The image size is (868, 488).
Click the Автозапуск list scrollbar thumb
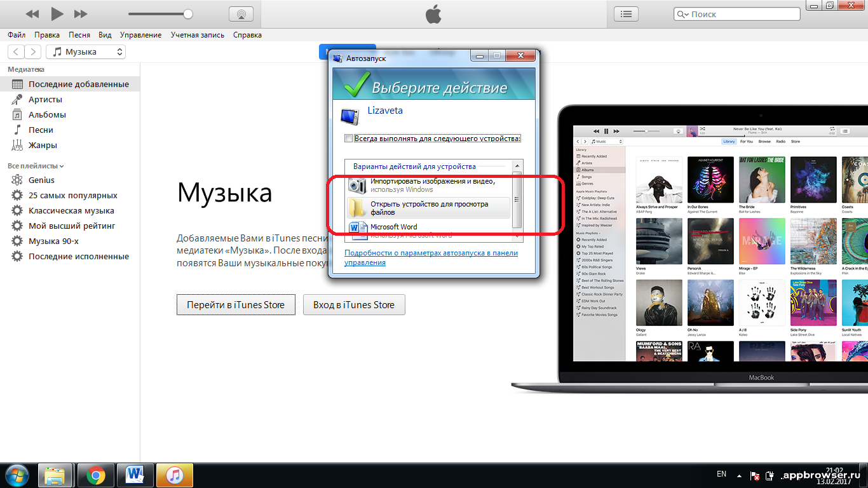click(517, 200)
